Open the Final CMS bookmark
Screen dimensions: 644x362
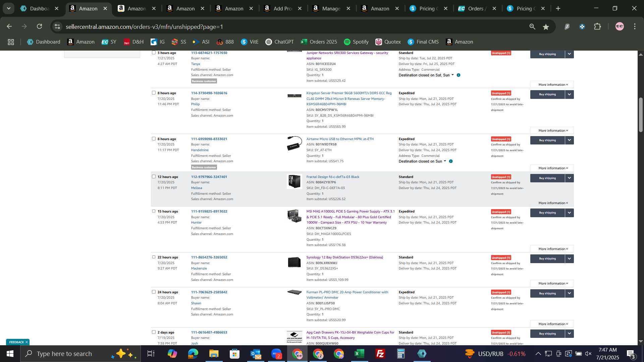pos(423,42)
